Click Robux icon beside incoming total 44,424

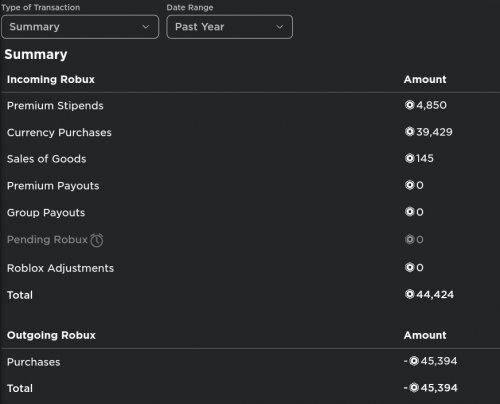tap(409, 294)
